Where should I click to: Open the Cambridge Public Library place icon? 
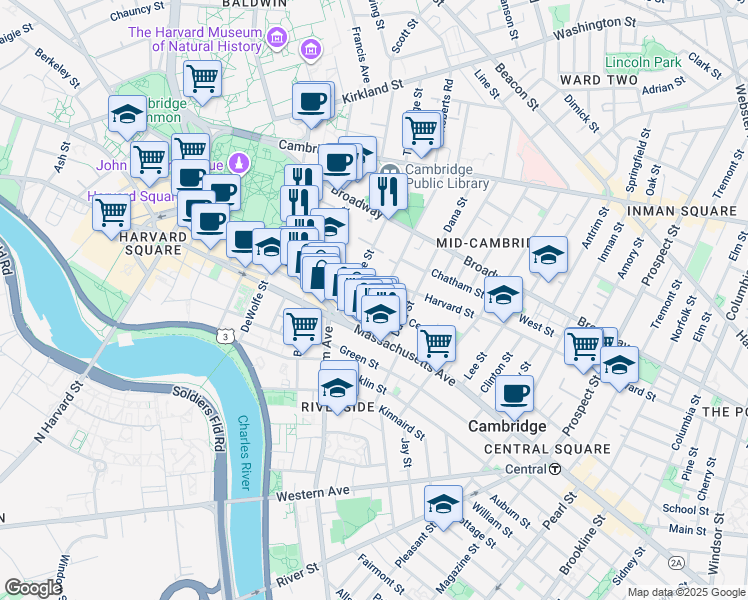pos(390,170)
